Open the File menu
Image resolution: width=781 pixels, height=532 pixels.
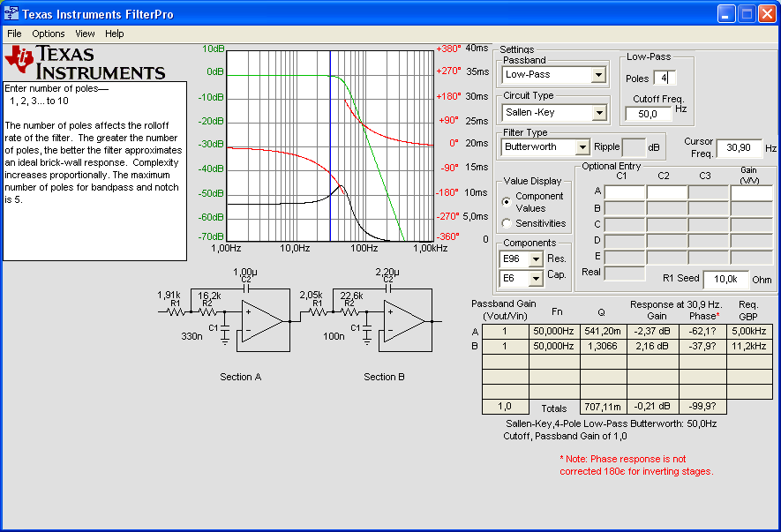(x=14, y=34)
